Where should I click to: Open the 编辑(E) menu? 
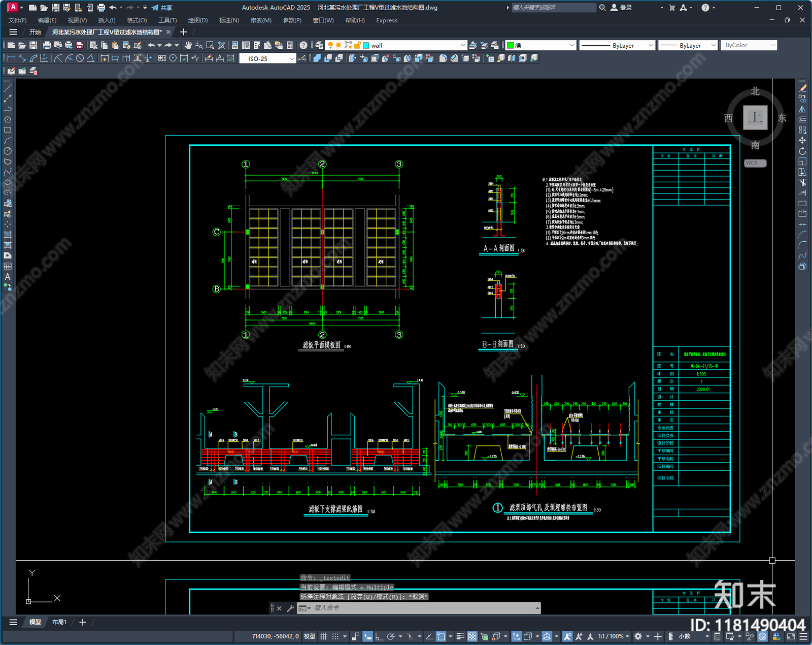tap(47, 20)
